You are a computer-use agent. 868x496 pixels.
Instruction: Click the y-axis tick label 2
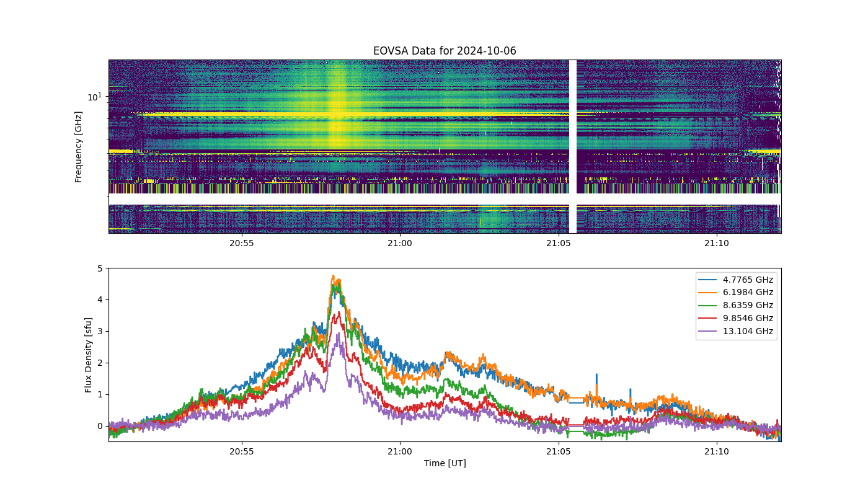point(100,363)
